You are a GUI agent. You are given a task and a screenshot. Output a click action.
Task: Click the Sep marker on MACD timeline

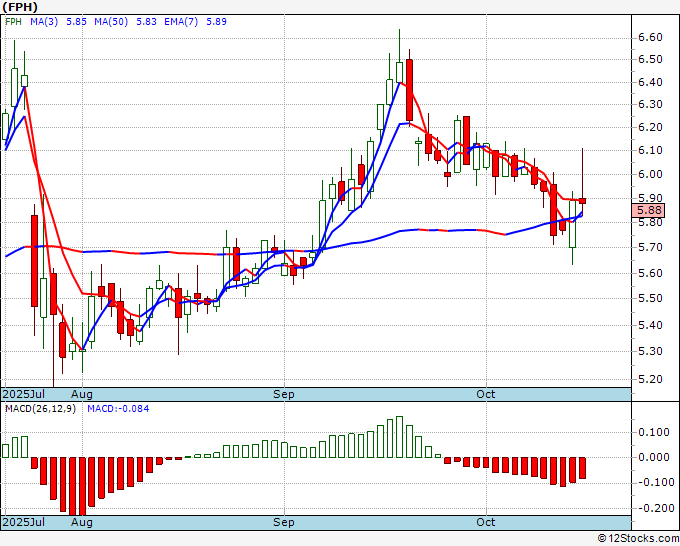(284, 522)
